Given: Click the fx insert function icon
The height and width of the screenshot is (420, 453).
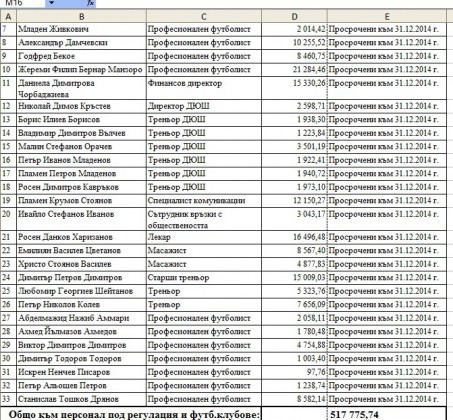Looking at the screenshot, I should 90,3.
